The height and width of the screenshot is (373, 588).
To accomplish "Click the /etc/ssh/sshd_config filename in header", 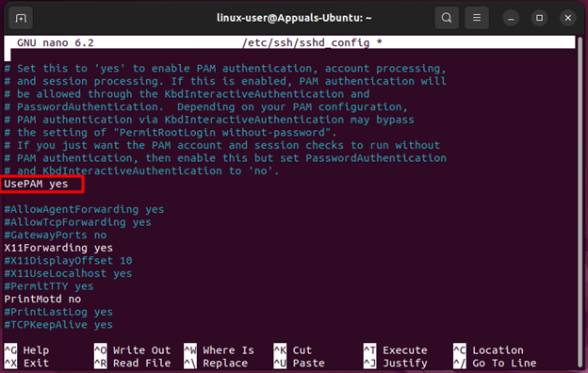I will coord(305,42).
